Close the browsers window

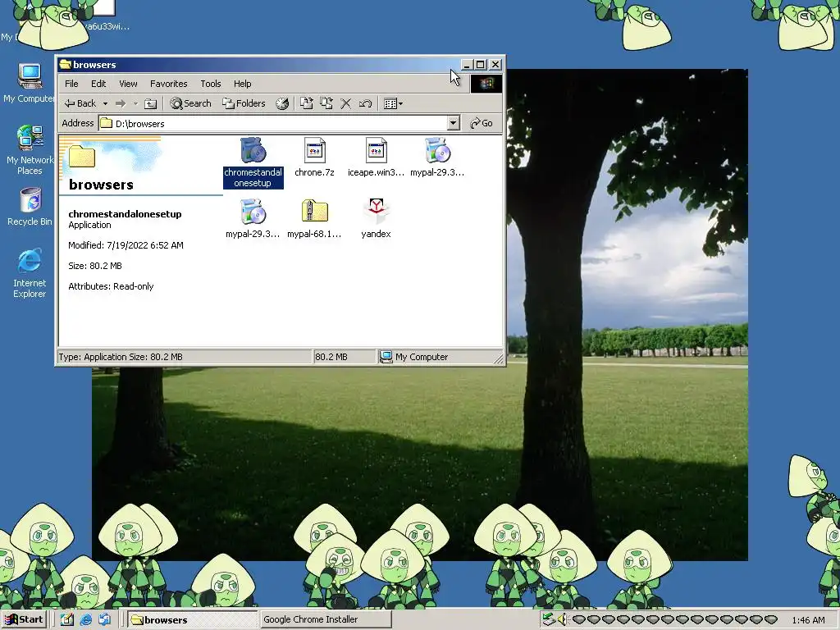click(x=495, y=65)
